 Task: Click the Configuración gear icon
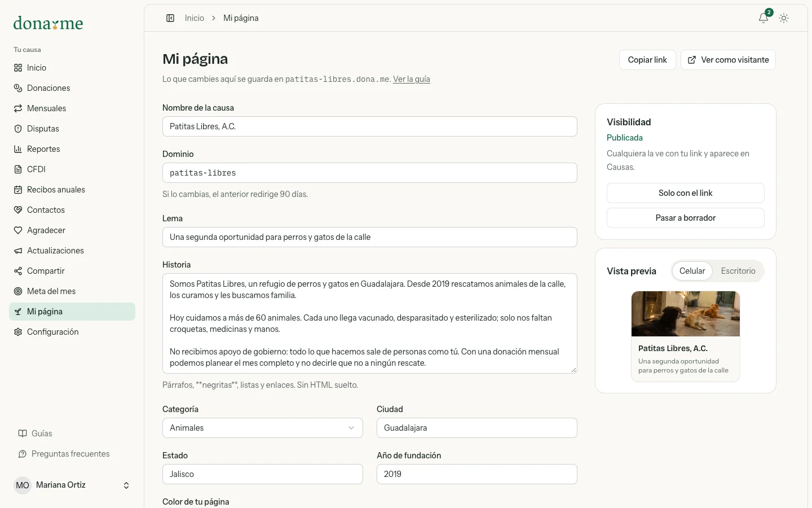coord(18,332)
